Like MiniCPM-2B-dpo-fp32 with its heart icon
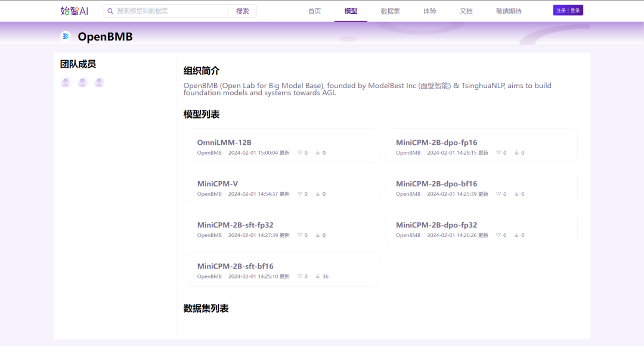Image resolution: width=644 pixels, height=346 pixels. tap(499, 235)
